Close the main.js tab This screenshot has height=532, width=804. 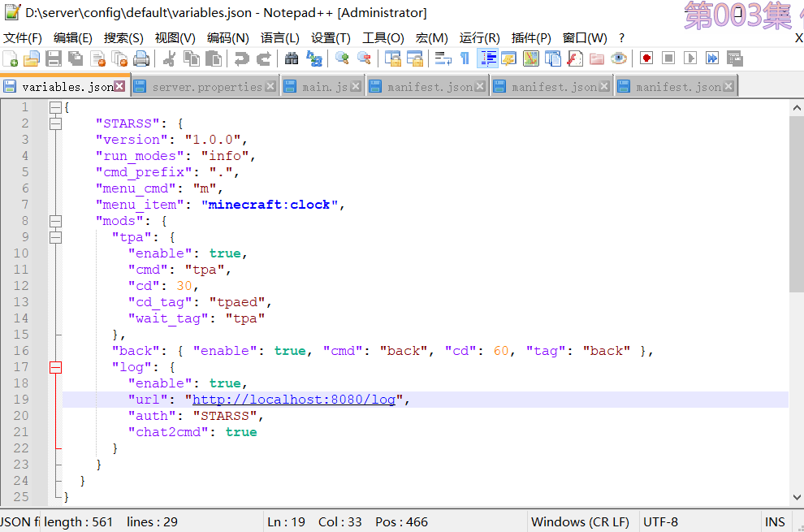[356, 86]
